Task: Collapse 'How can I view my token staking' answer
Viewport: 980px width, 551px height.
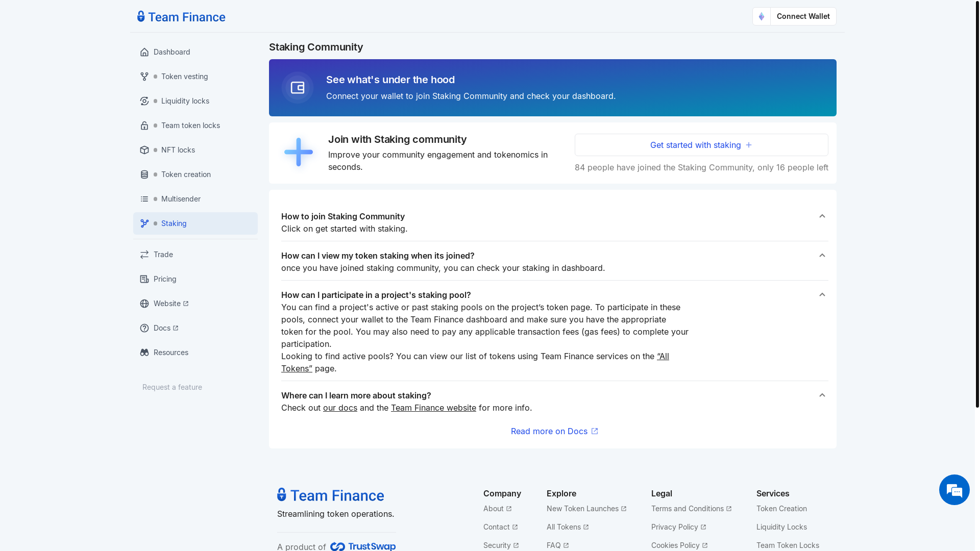Action: pyautogui.click(x=822, y=256)
